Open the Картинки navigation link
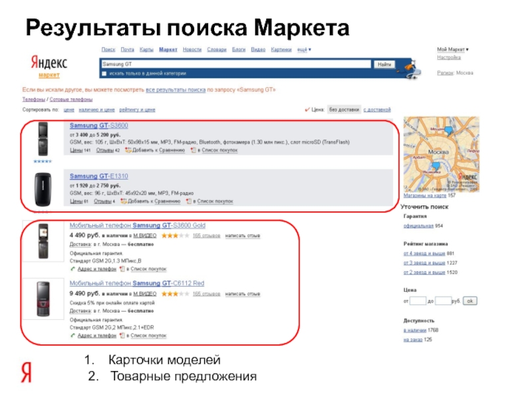 281,49
